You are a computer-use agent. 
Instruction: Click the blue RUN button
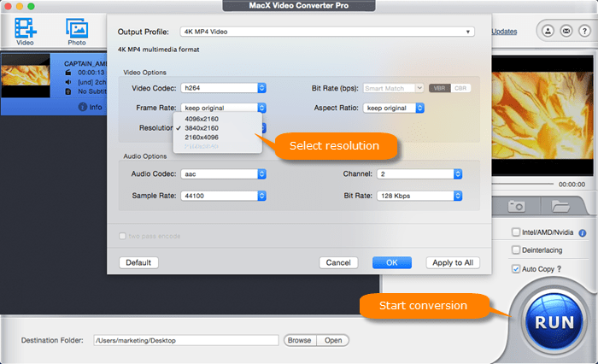(x=554, y=322)
